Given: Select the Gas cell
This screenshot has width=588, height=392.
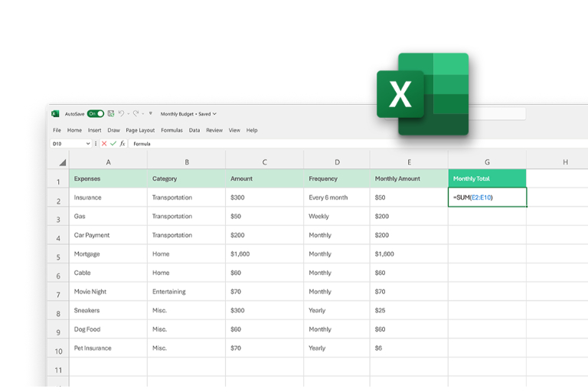Looking at the screenshot, I should 109,216.
